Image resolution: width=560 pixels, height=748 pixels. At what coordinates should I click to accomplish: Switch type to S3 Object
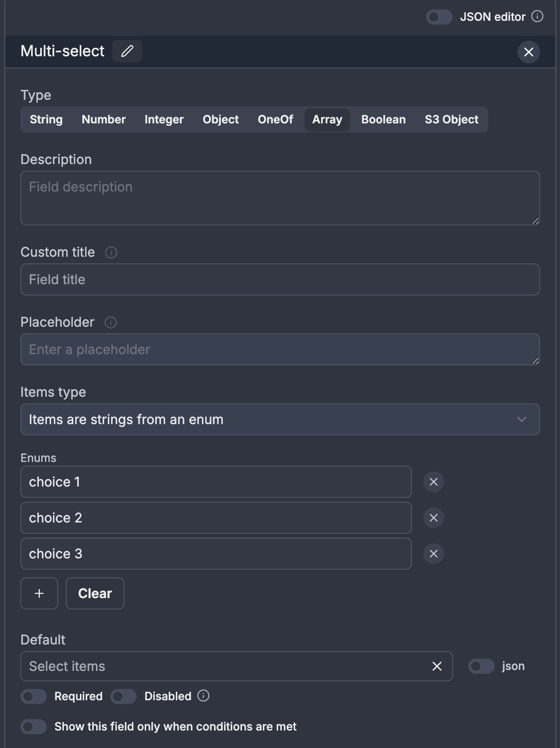[451, 120]
